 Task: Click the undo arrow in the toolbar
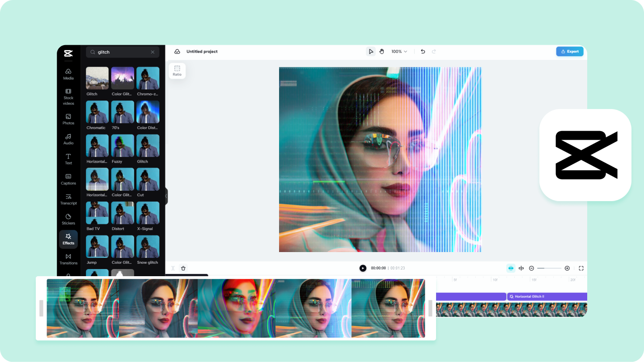point(423,51)
